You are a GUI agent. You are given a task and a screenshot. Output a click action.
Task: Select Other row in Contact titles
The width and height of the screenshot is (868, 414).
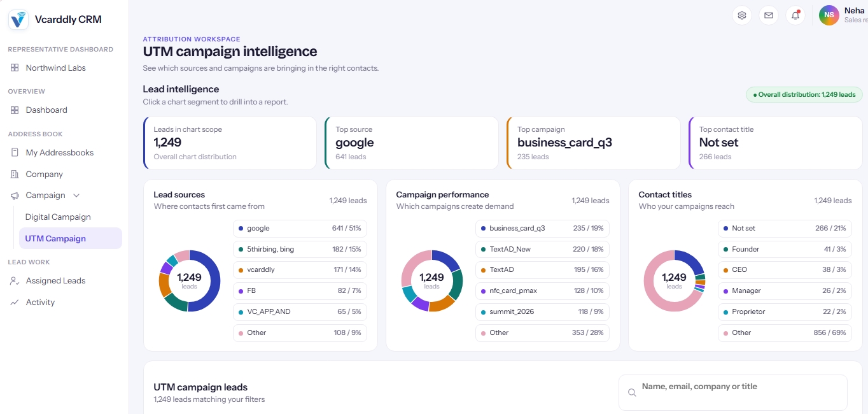[785, 333]
